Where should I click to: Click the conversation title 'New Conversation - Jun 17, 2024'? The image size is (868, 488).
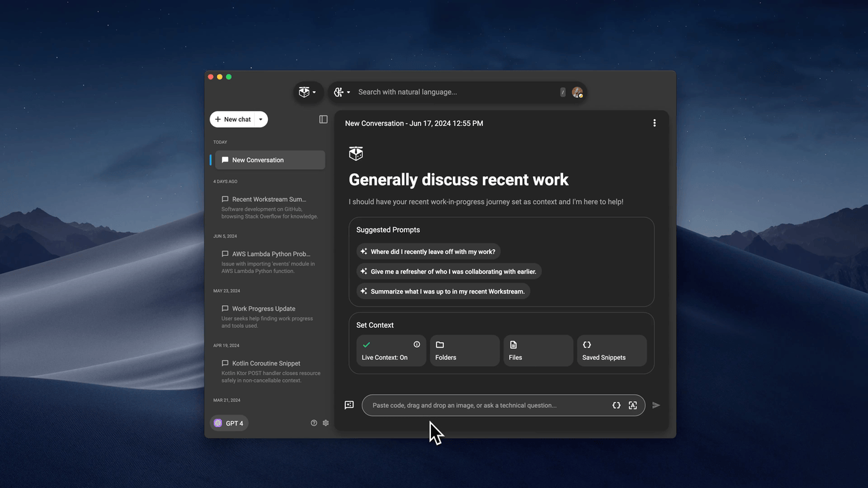pos(414,123)
